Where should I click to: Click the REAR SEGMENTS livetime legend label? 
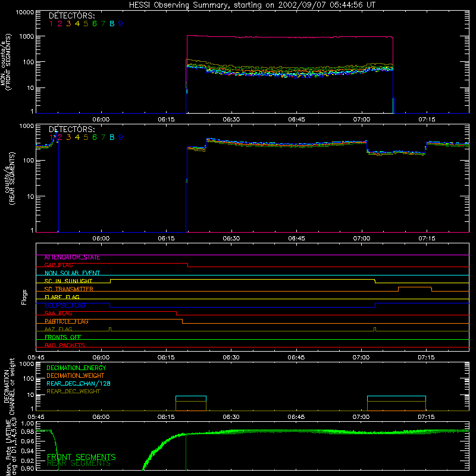pyautogui.click(x=79, y=464)
